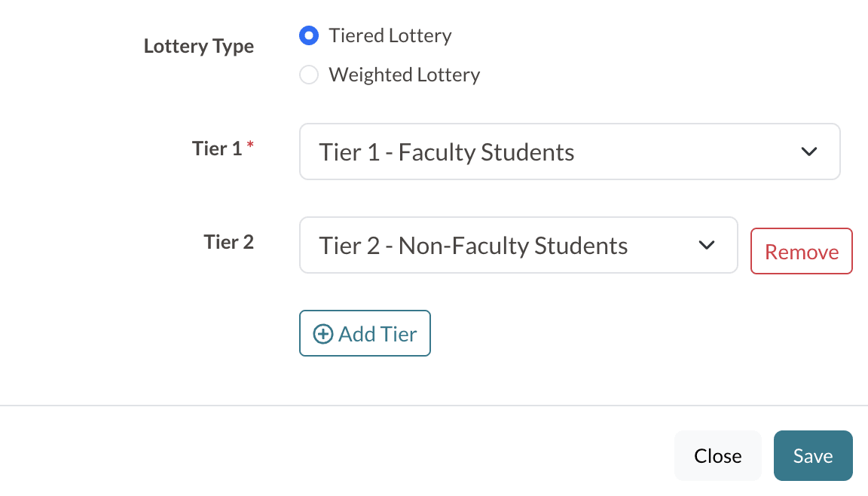Click the "Weighted Lottery" option label text
Viewport: 868px width, 496px height.
pyautogui.click(x=404, y=75)
